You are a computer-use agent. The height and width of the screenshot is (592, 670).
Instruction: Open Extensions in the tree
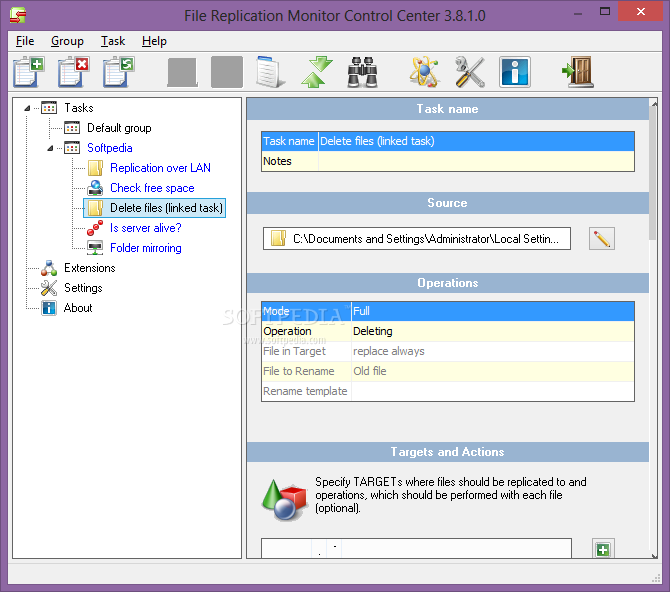point(90,268)
